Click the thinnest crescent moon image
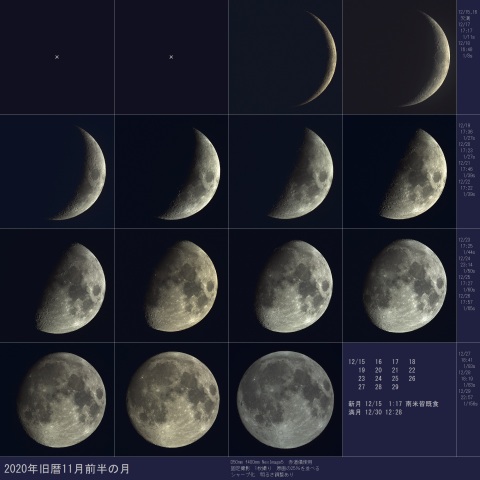The height and width of the screenshot is (480, 480). [x=318, y=59]
